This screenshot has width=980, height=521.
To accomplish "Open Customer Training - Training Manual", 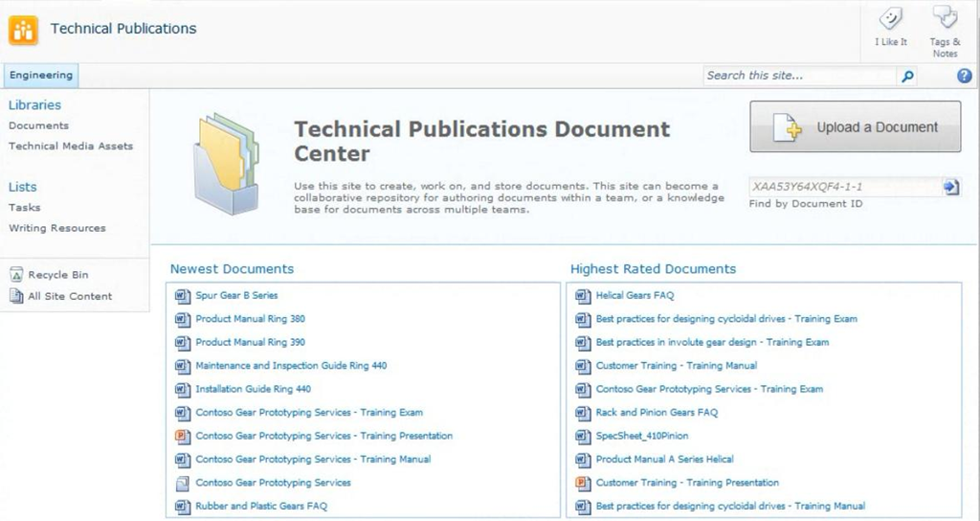I will click(677, 365).
